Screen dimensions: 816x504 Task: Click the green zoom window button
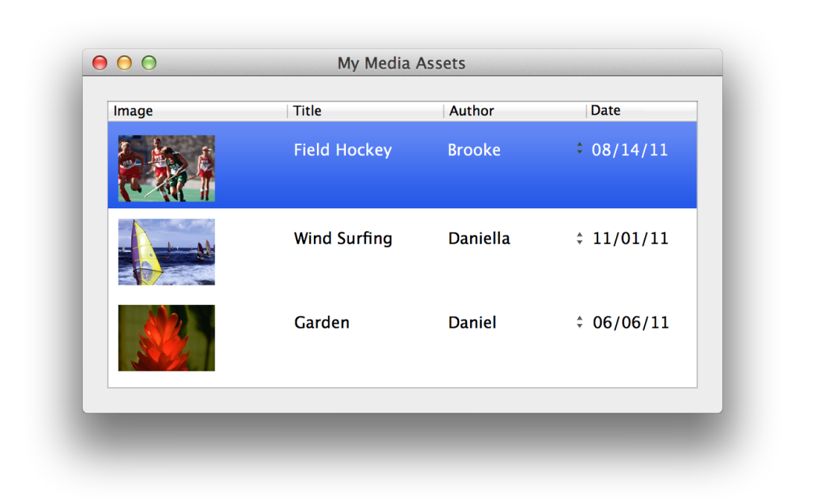(148, 63)
